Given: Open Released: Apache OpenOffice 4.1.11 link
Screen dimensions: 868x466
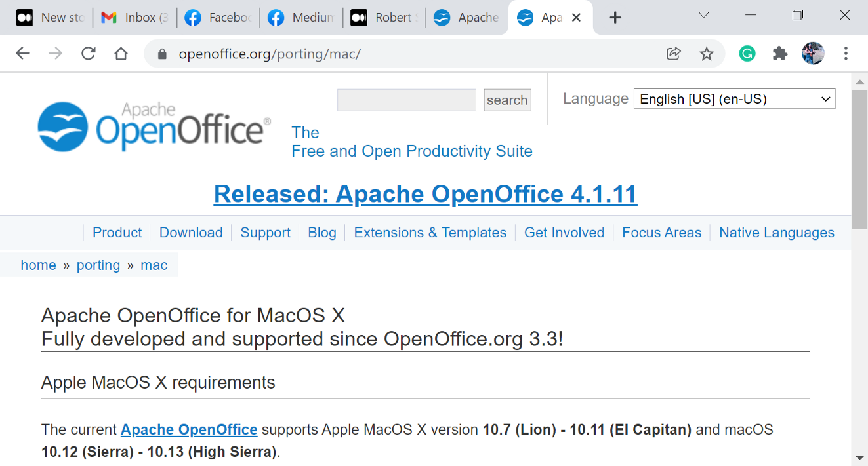Looking at the screenshot, I should point(426,194).
